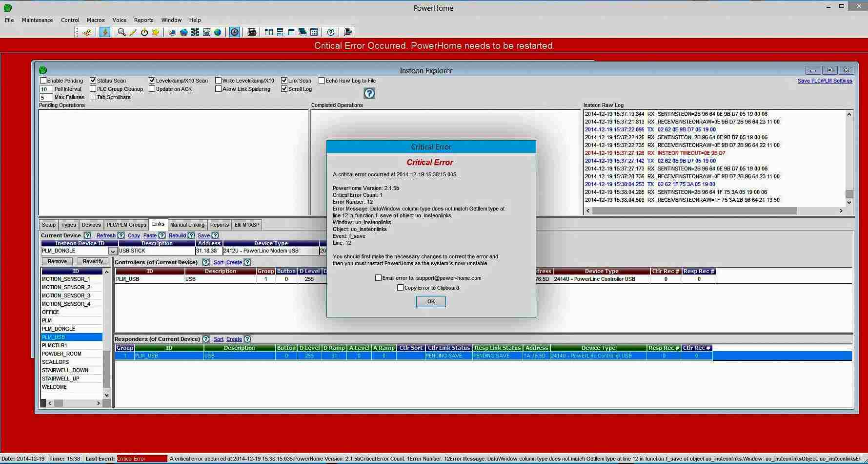
Task: Click the Max Failures input field
Action: click(46, 98)
